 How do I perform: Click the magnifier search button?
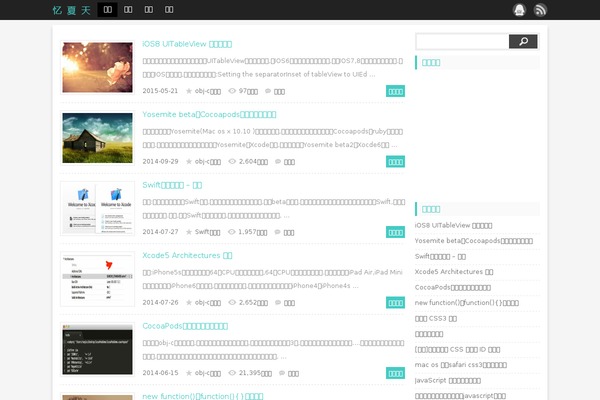click(523, 41)
